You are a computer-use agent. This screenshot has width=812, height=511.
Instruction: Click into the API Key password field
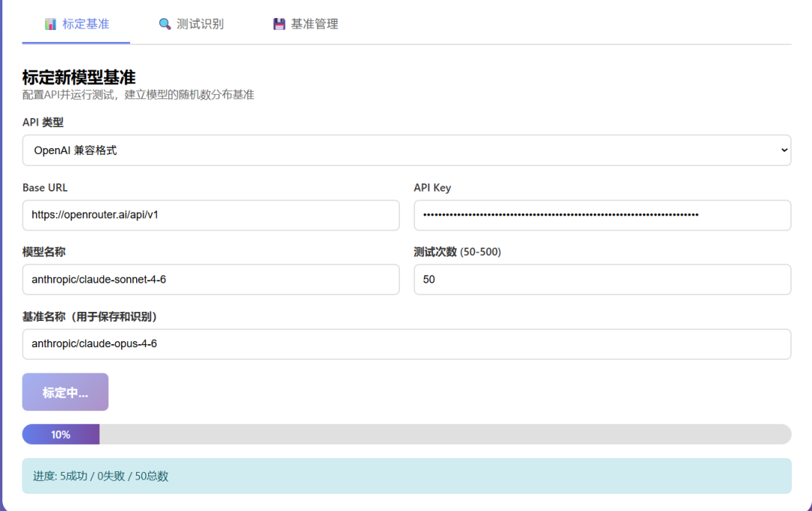pyautogui.click(x=602, y=215)
